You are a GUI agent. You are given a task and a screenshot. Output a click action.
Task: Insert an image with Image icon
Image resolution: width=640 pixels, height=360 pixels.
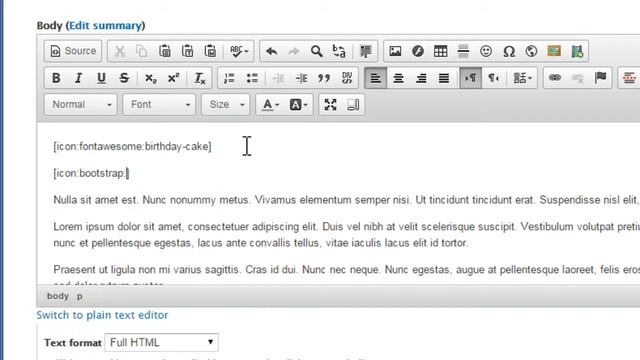point(395,51)
